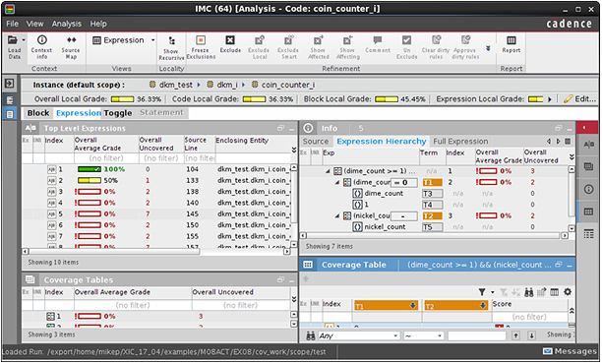
Task: Click dkm_i in instance breadcrumb
Action: (227, 85)
